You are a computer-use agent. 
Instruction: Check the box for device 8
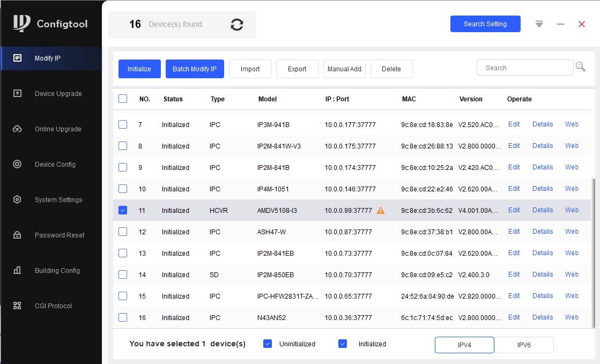pyautogui.click(x=123, y=146)
